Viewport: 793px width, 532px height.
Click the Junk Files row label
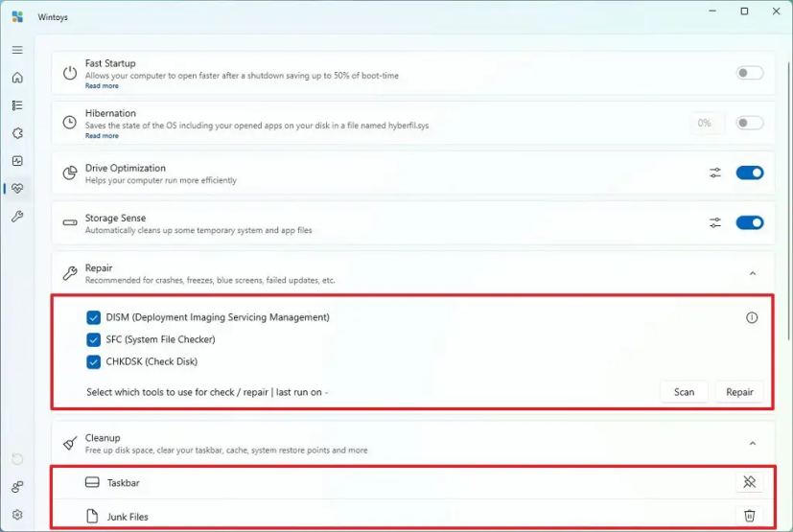(x=128, y=517)
